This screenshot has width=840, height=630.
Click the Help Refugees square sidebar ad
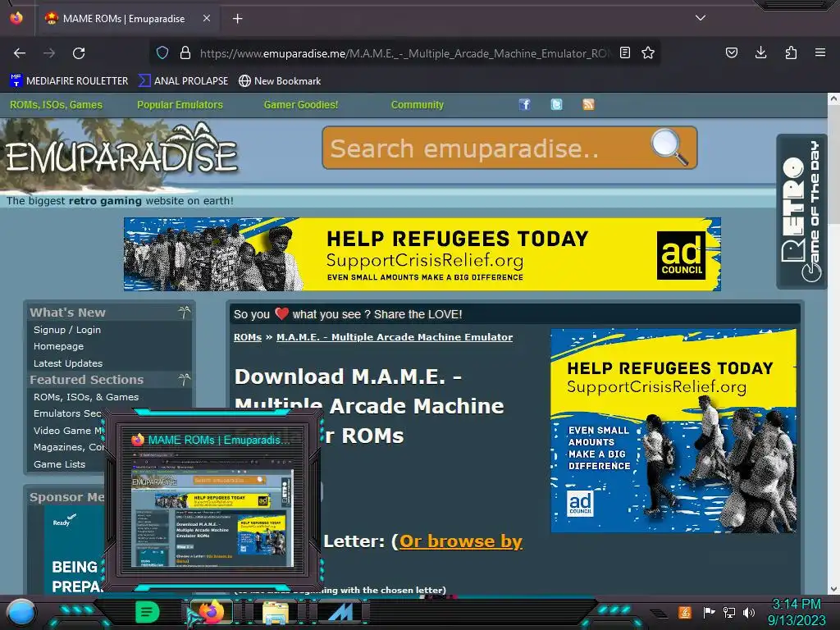[673, 431]
